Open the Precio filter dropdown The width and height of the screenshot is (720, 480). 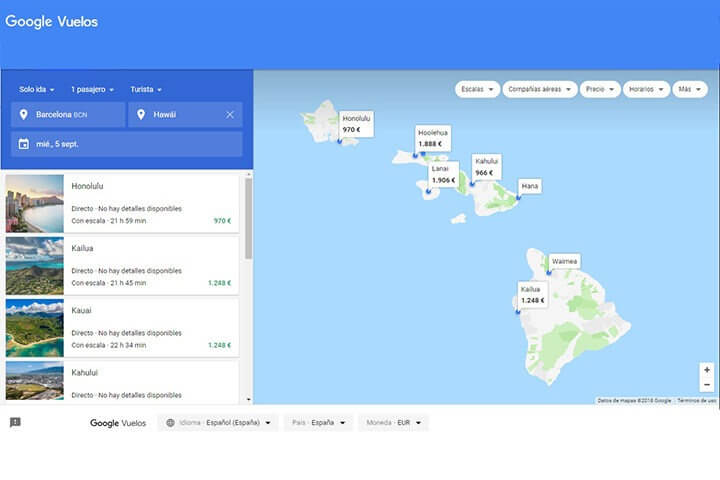coord(600,89)
